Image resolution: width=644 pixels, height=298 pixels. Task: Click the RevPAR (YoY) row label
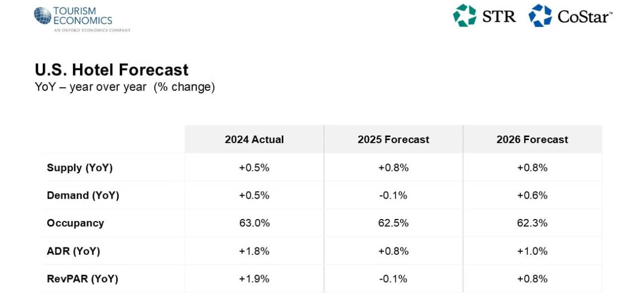click(x=82, y=279)
